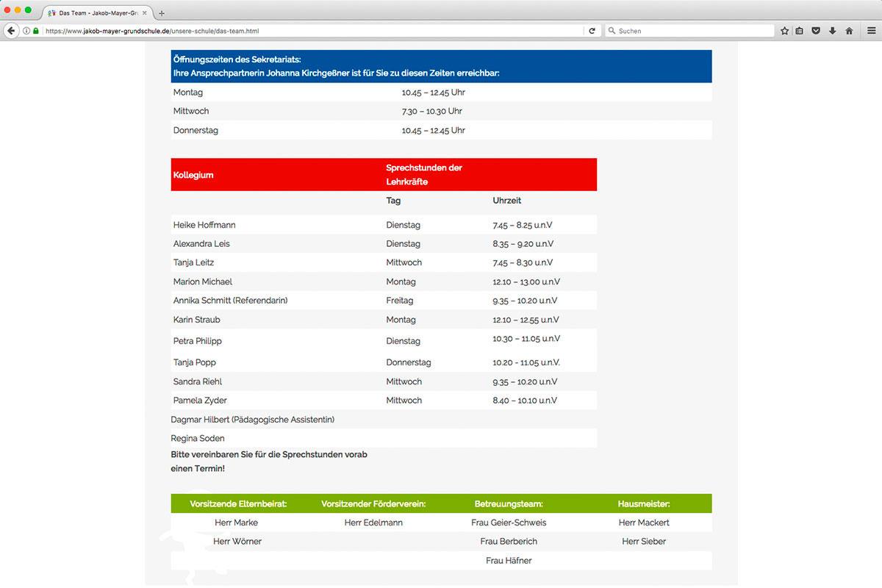Click the magnifier icon in search box

pos(612,31)
